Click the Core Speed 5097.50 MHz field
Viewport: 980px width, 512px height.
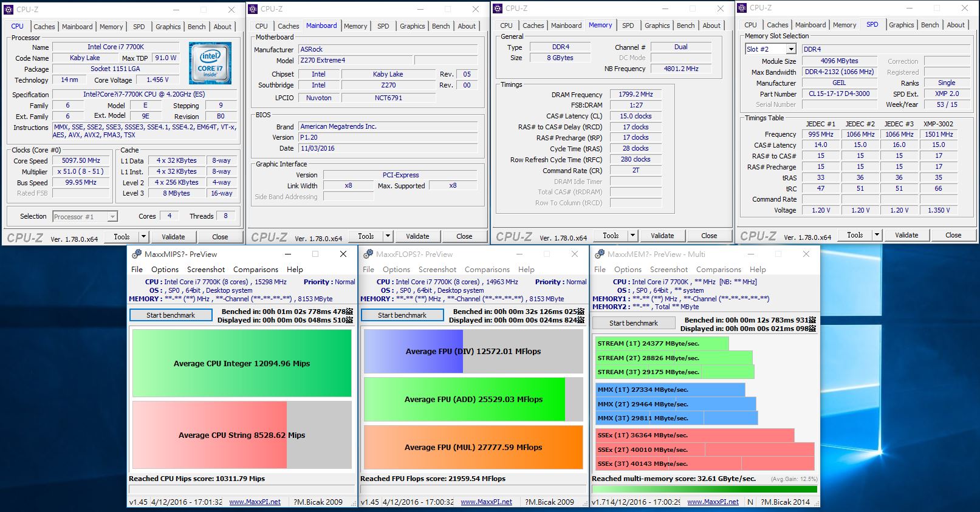[81, 161]
